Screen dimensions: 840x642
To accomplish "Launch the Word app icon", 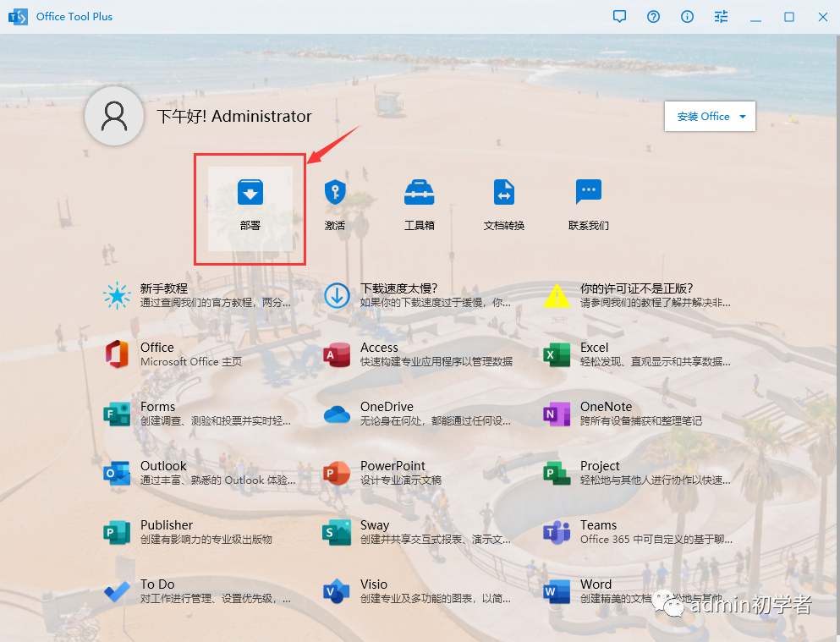I will point(557,591).
